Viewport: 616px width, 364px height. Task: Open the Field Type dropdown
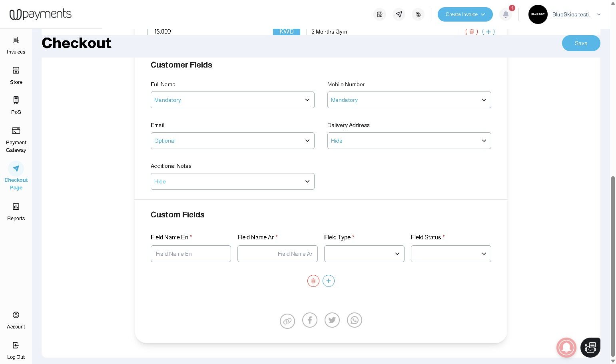point(364,254)
